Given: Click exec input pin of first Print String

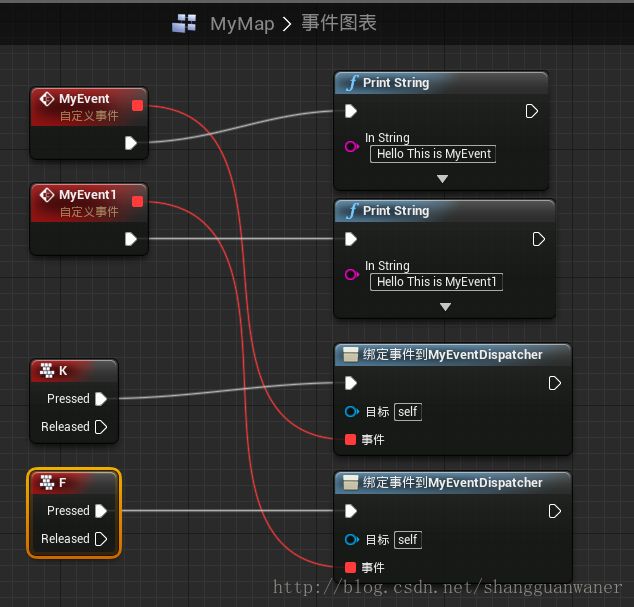Looking at the screenshot, I should pyautogui.click(x=351, y=111).
